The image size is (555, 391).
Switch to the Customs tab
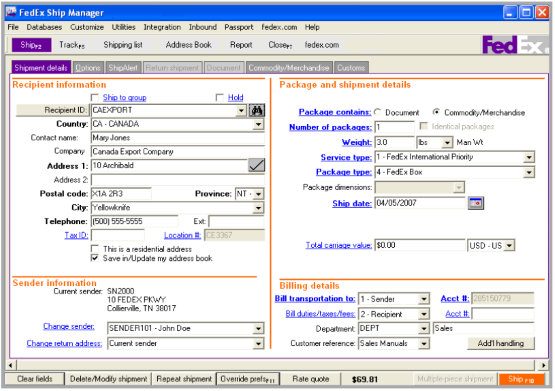point(351,68)
